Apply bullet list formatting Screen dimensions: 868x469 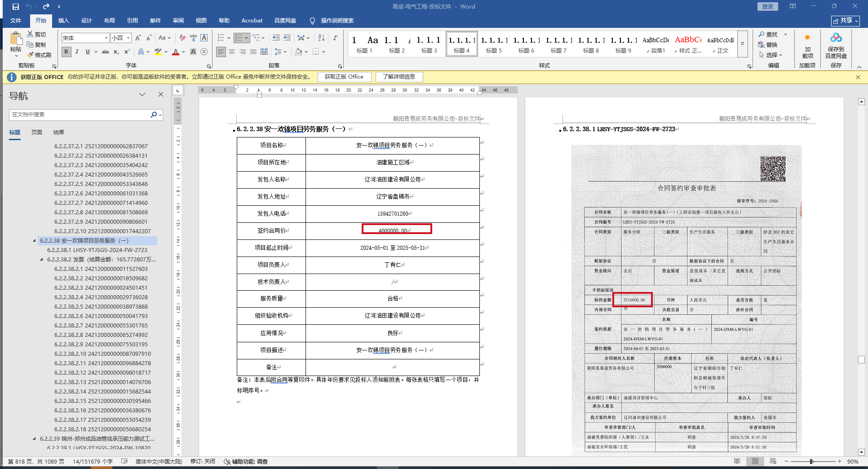(221, 38)
